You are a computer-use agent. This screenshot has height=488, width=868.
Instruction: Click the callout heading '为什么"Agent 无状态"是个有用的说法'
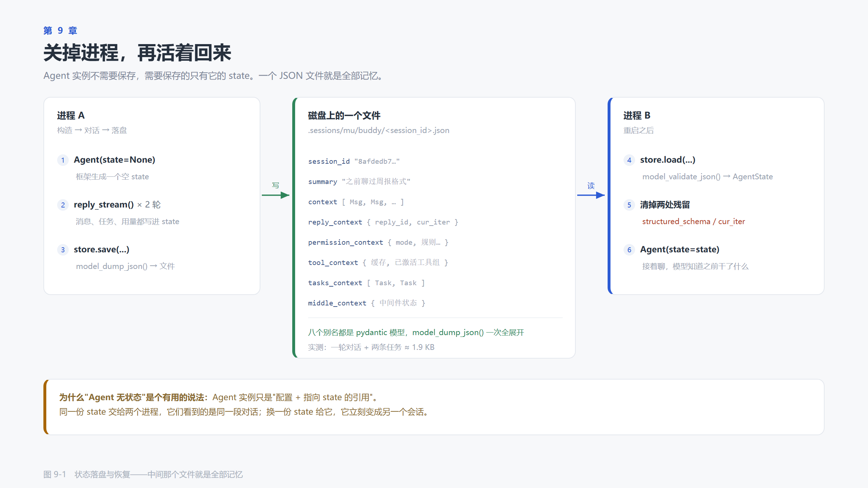point(132,397)
